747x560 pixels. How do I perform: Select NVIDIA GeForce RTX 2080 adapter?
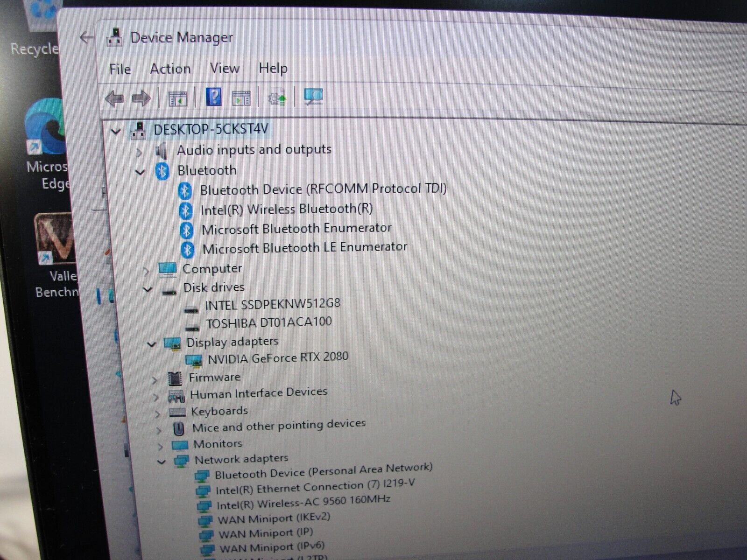tap(278, 358)
